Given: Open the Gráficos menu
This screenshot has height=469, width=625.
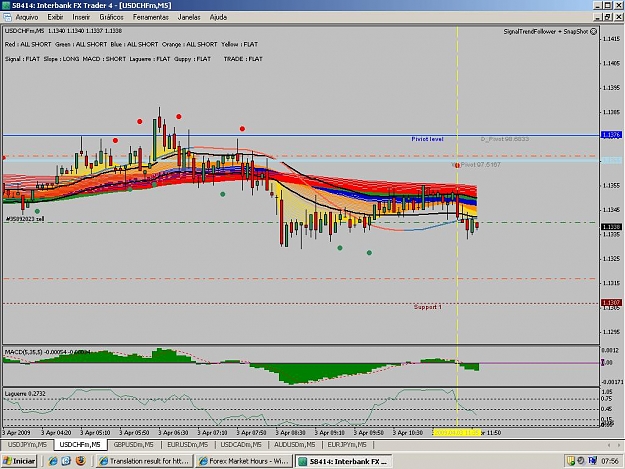Looking at the screenshot, I should (111, 17).
